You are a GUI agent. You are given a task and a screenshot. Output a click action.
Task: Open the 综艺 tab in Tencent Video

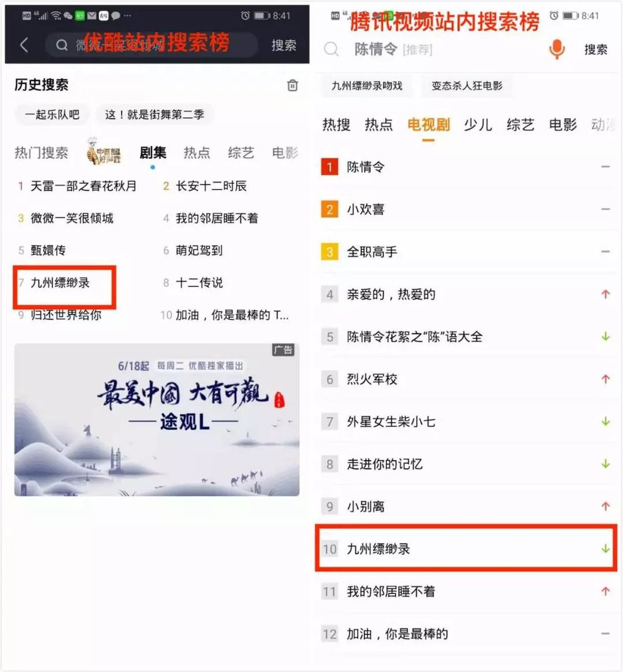pyautogui.click(x=520, y=125)
